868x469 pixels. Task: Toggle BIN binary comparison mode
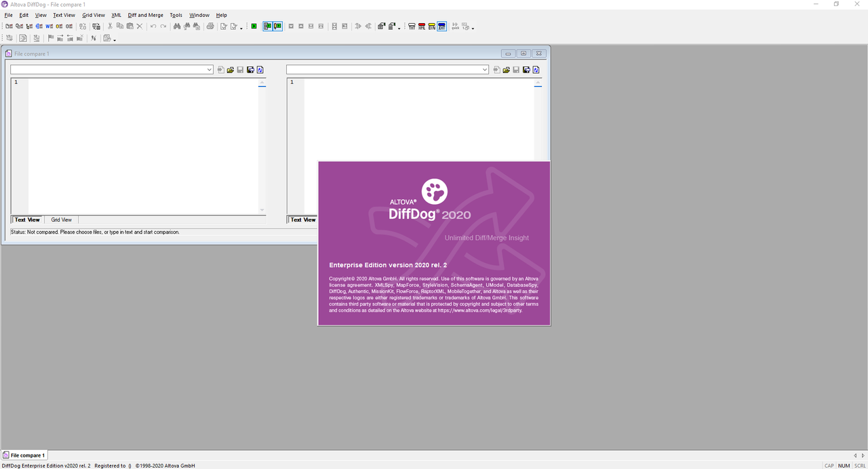(x=432, y=26)
